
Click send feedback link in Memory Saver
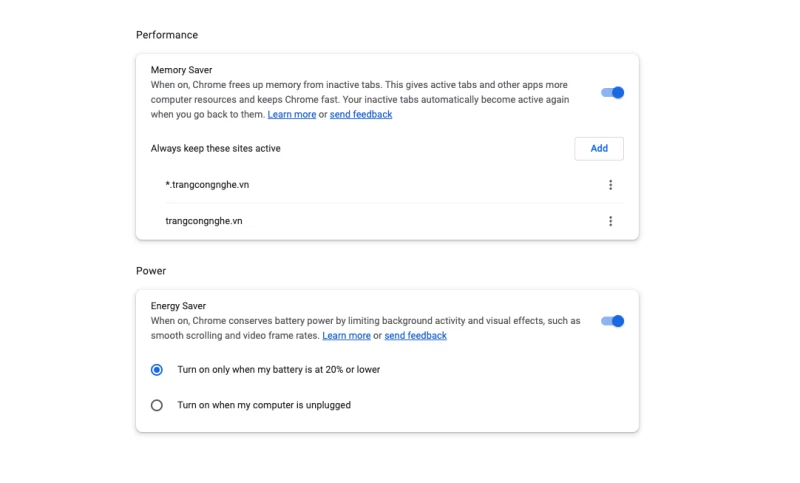(x=360, y=115)
